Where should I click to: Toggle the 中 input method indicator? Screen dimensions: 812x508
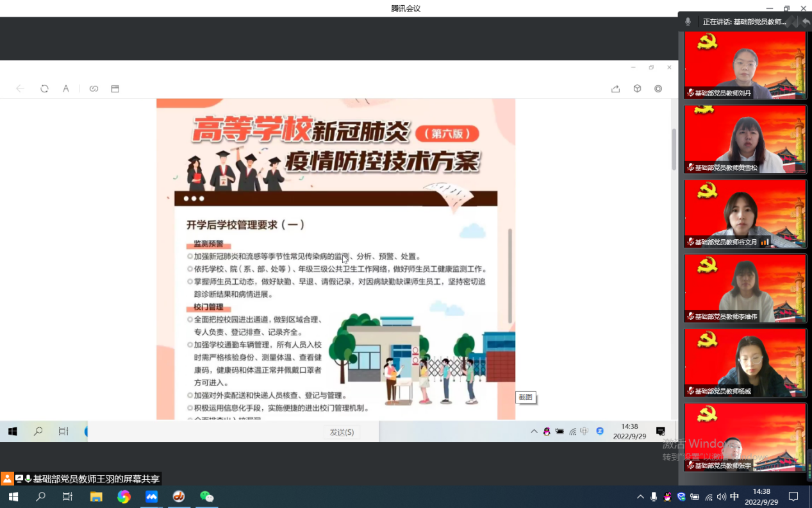point(734,497)
